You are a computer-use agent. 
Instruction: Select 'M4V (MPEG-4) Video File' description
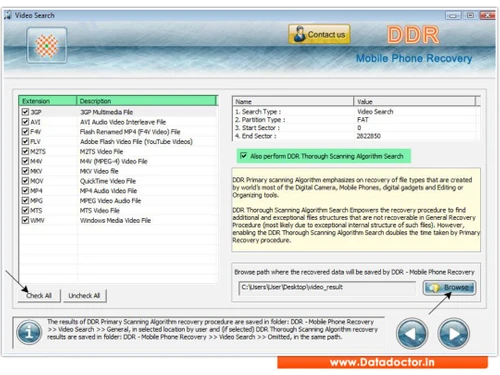[x=113, y=161]
